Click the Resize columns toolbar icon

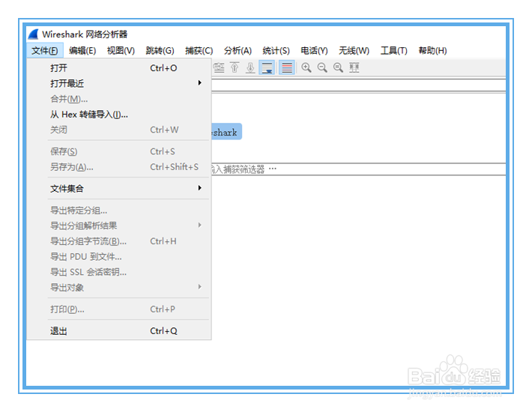coord(354,68)
